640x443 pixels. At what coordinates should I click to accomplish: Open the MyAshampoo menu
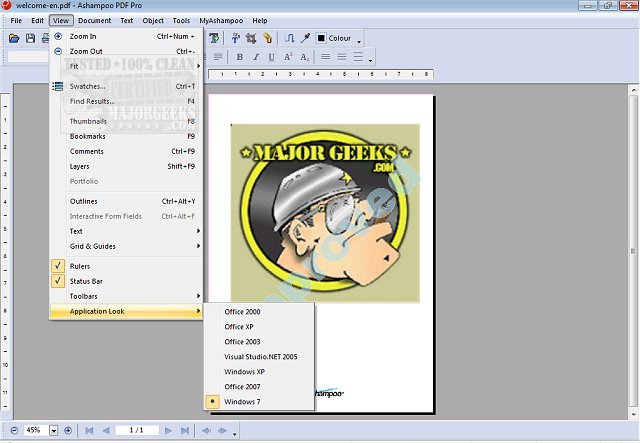pos(221,20)
